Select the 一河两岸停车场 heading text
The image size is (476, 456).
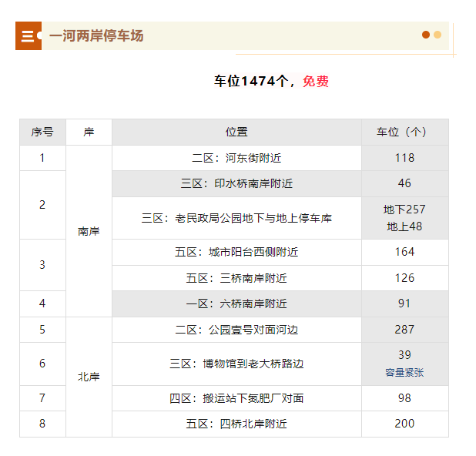96,36
